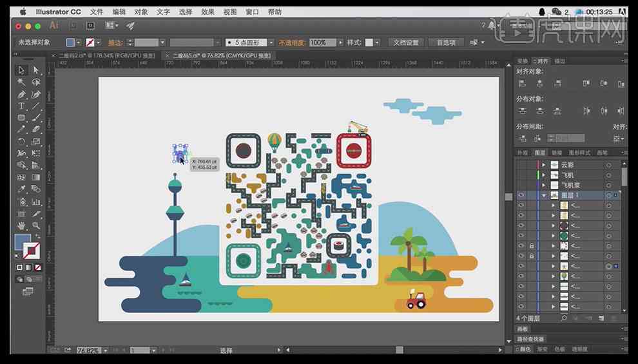638x364 pixels.
Task: Click the vertical distribute top icon
Action: pos(523,111)
